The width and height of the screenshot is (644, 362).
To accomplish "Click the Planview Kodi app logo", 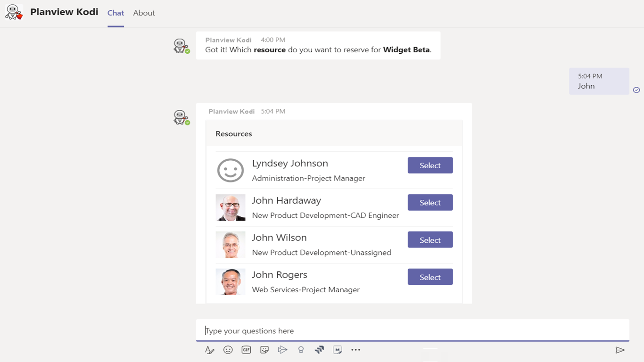I will coord(14,12).
